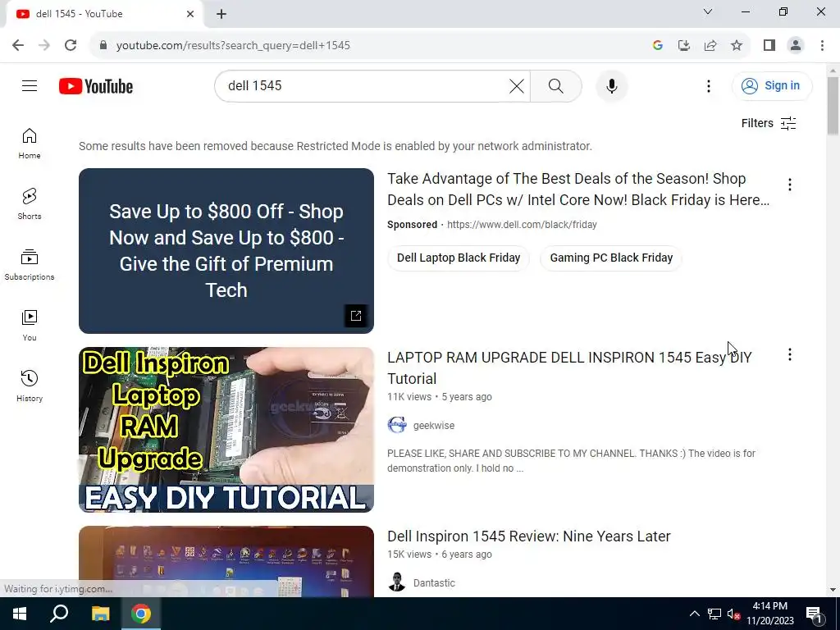Click the browser back arrow
This screenshot has height=630, width=840.
point(18,46)
